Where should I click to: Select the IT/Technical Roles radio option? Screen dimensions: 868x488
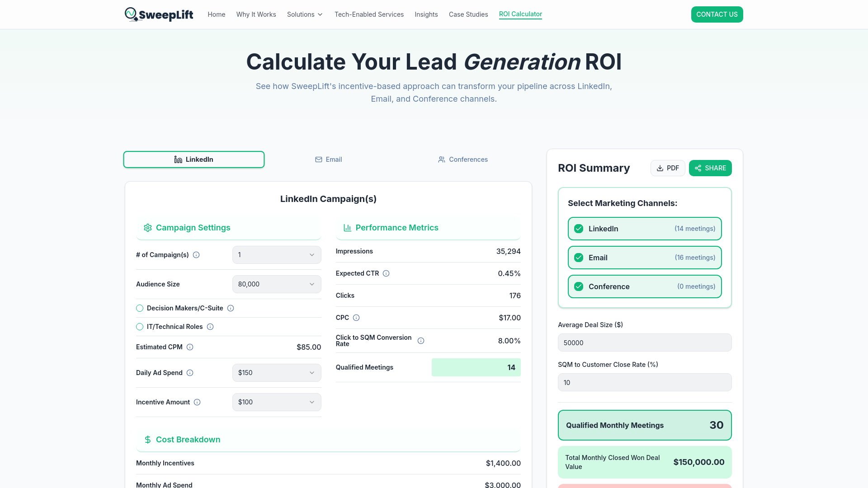point(140,327)
